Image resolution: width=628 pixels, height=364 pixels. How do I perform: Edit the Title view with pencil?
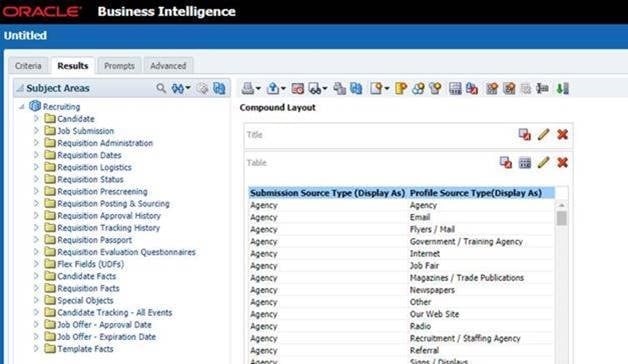[x=543, y=135]
